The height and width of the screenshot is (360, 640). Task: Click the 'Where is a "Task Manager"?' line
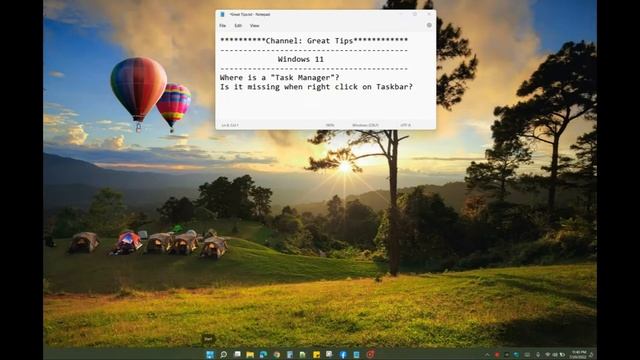click(280, 78)
